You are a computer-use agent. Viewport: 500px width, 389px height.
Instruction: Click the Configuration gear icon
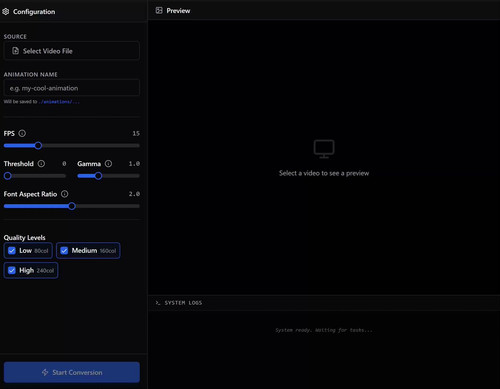(x=6, y=11)
